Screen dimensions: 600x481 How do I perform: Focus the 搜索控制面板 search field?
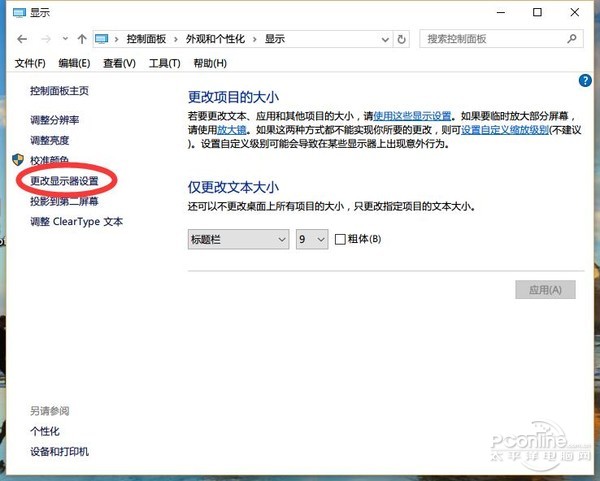tap(501, 39)
